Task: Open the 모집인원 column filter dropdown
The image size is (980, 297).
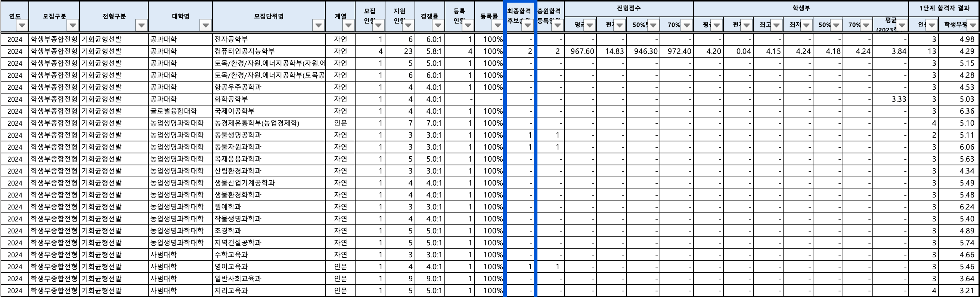Action: 378,25
